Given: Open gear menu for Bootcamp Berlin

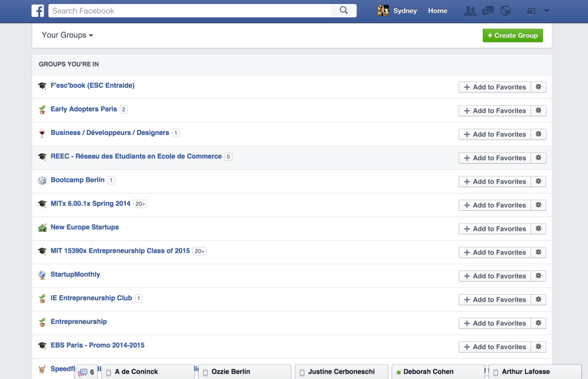Looking at the screenshot, I should 539,181.
